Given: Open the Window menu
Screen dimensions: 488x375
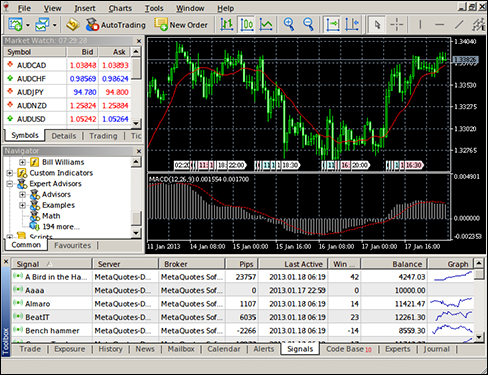Looking at the screenshot, I should pos(190,8).
